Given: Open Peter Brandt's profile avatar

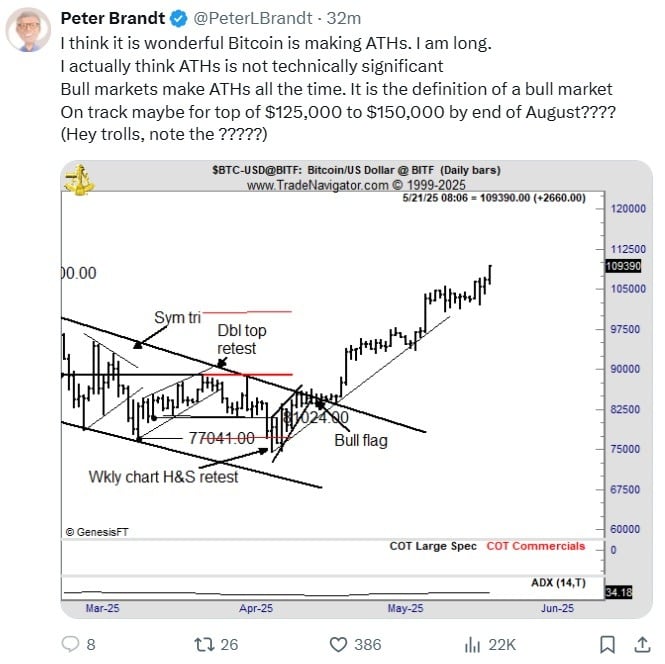Looking at the screenshot, I should 28,30.
